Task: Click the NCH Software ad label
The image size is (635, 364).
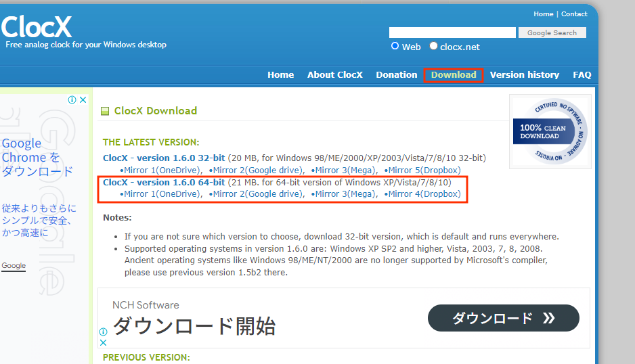Action: pyautogui.click(x=146, y=305)
